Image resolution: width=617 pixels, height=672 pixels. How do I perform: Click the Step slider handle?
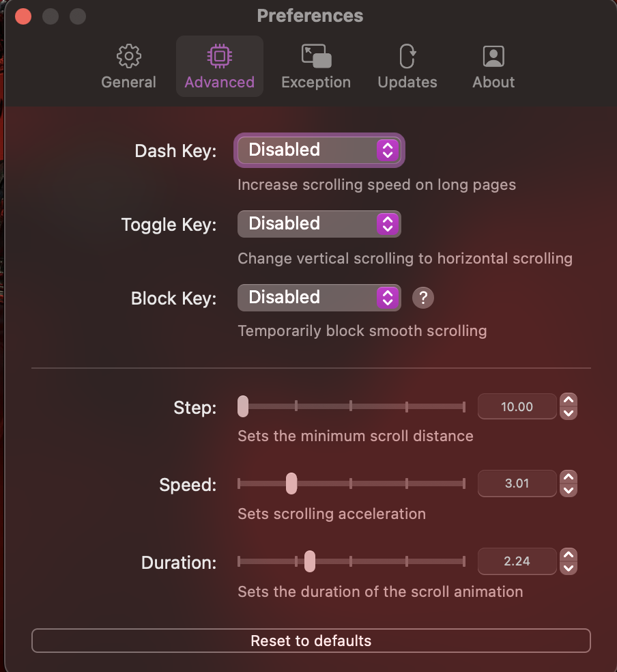tap(243, 406)
